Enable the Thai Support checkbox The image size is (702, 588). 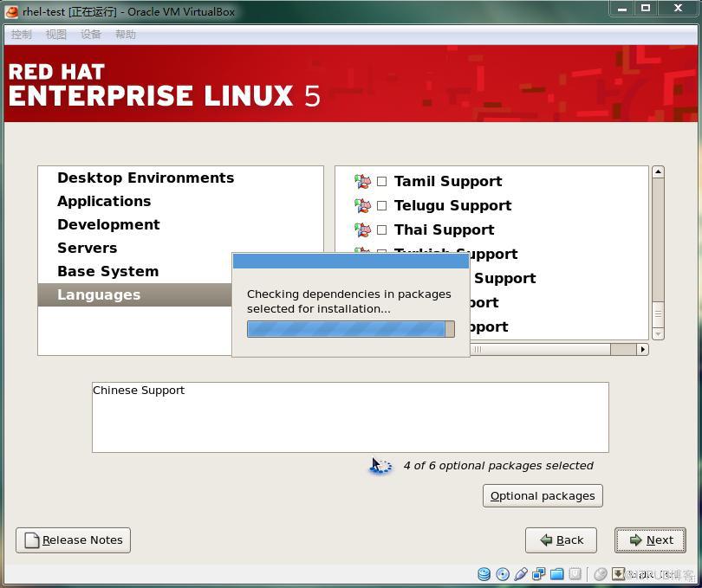[x=381, y=229]
